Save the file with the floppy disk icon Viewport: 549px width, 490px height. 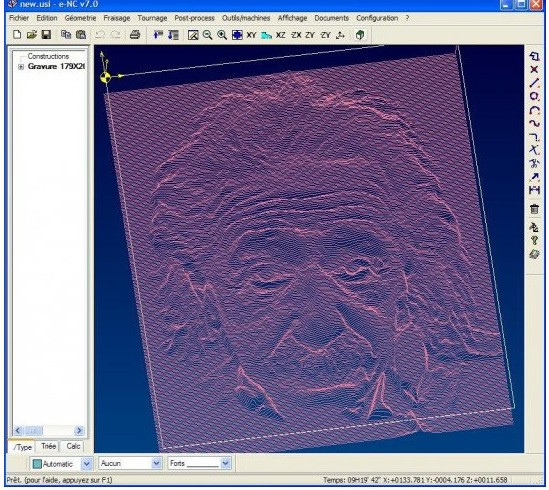click(46, 34)
